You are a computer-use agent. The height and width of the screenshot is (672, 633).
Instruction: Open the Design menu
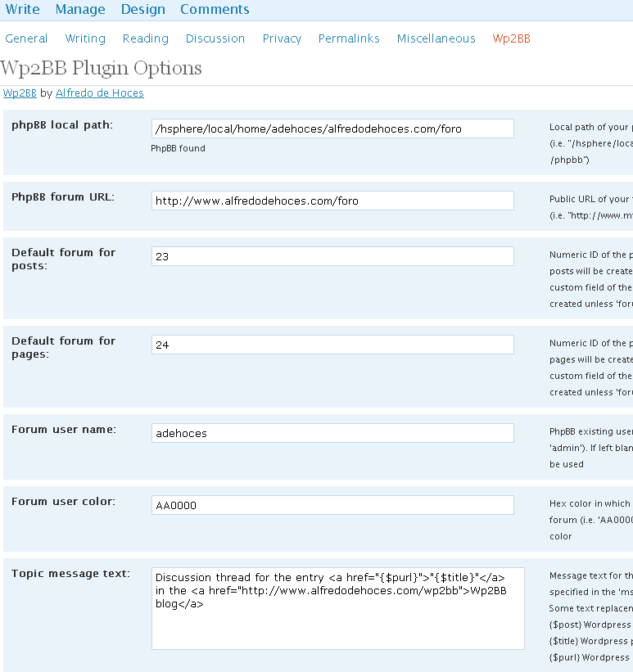coord(142,9)
